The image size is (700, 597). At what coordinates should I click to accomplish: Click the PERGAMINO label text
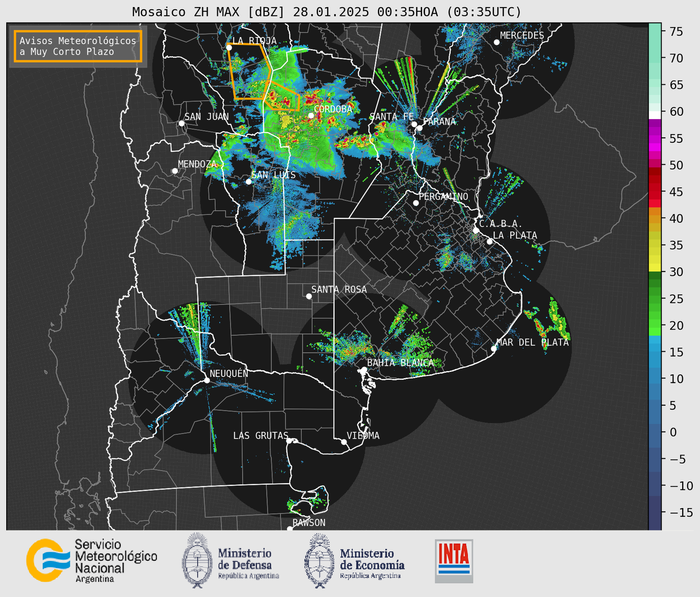(444, 196)
